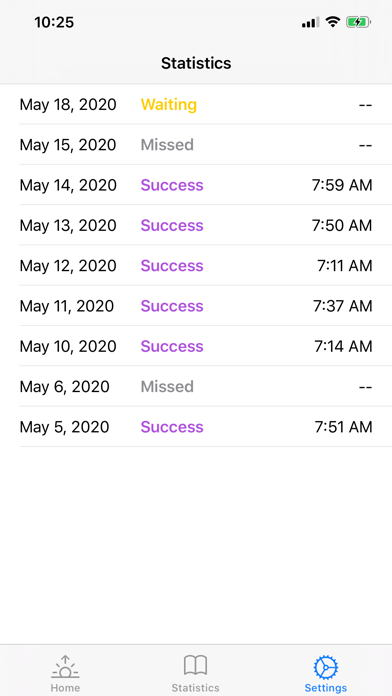
Task: Tap the 7:50 AM time on May 13
Action: click(342, 225)
